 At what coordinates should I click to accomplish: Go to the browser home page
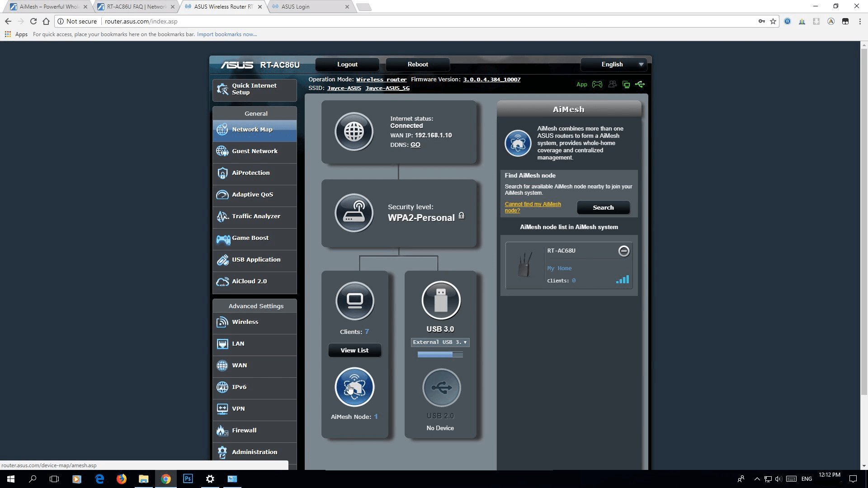point(46,21)
